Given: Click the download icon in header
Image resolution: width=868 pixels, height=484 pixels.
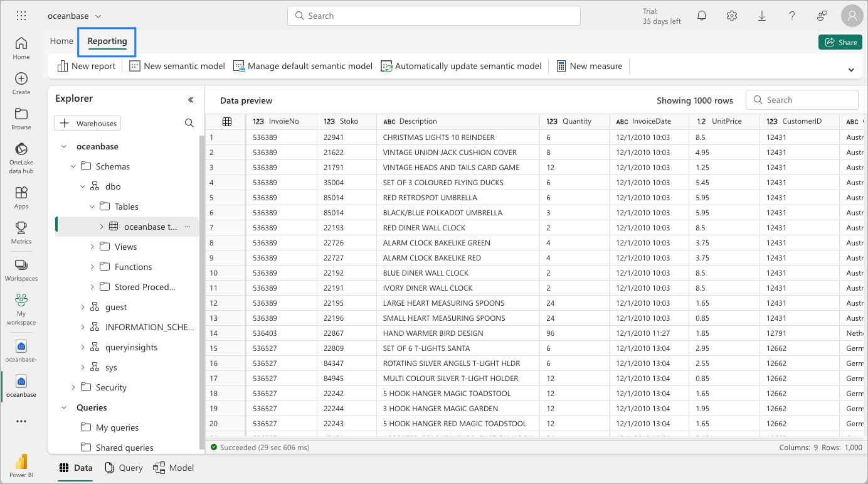Looking at the screenshot, I should pos(762,16).
